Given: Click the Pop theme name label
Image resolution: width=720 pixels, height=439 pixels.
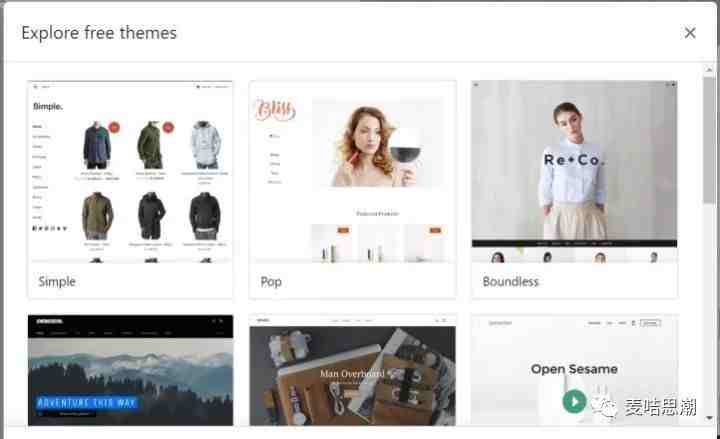Looking at the screenshot, I should coord(271,281).
